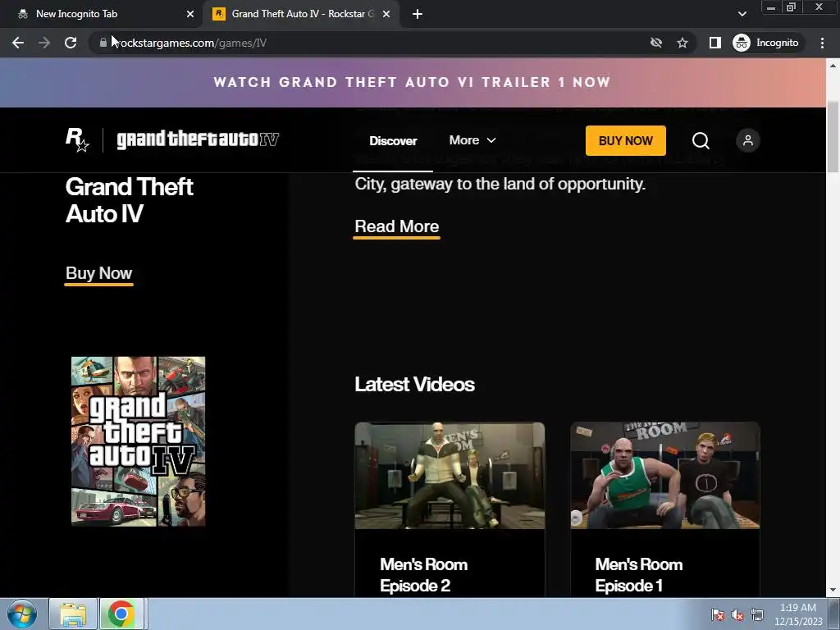The width and height of the screenshot is (840, 630).
Task: Select the Grand Theft Auto IV - Rockstar tab
Action: click(x=300, y=14)
